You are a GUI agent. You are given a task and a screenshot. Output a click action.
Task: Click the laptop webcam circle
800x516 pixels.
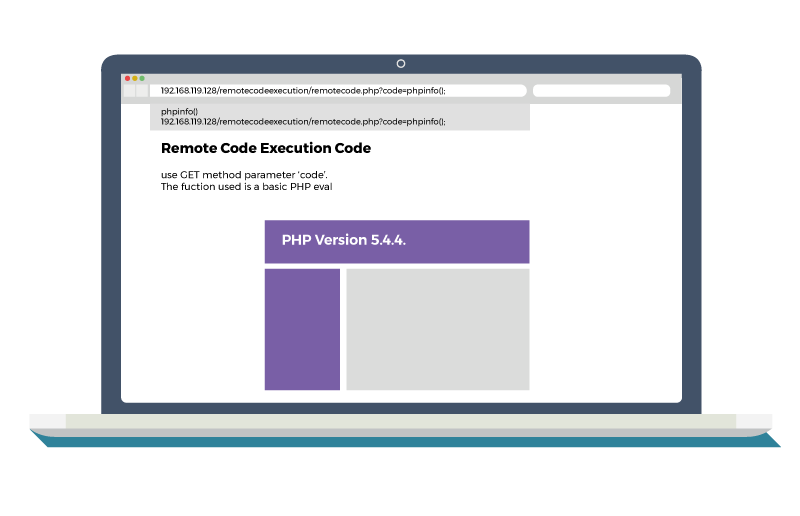(x=401, y=64)
